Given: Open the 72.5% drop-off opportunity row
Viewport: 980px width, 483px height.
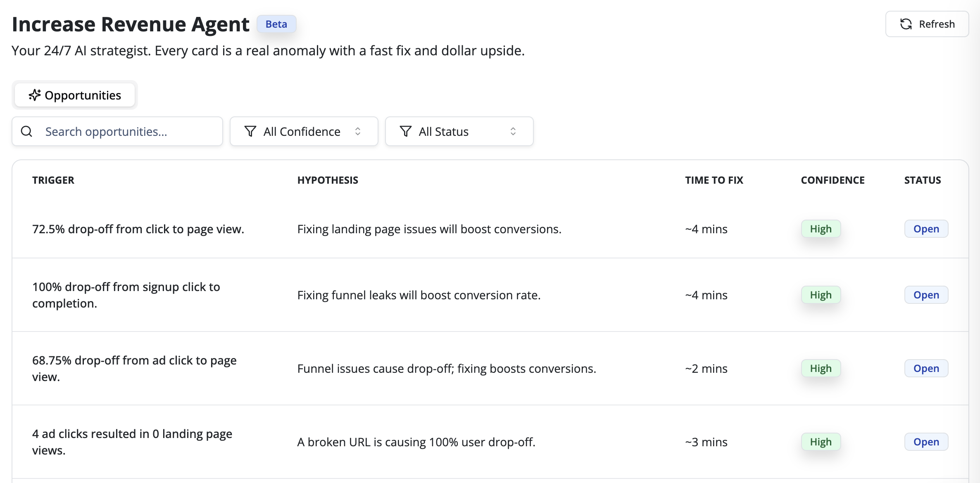Looking at the screenshot, I should click(x=138, y=229).
